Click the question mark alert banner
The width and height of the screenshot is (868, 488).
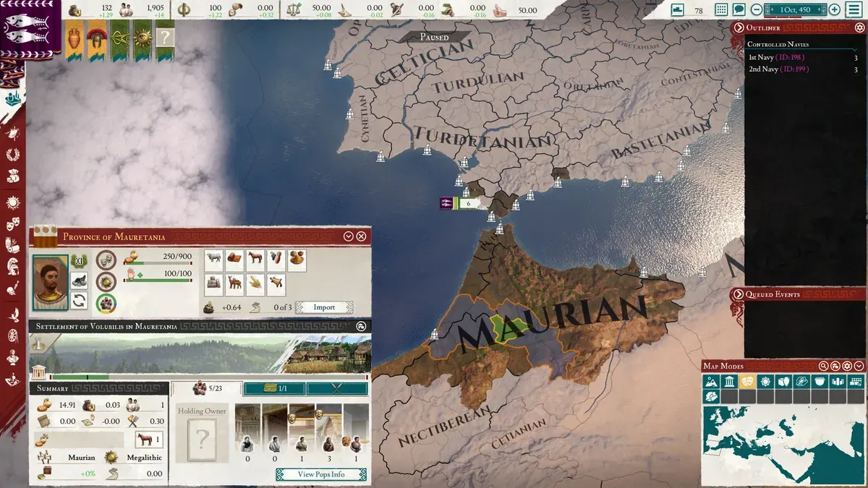(x=165, y=40)
